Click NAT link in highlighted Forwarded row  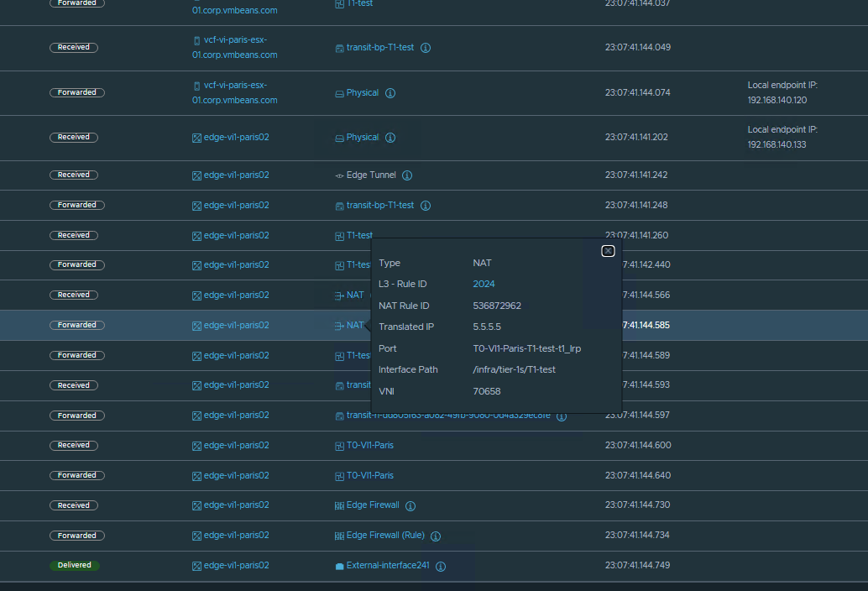pyautogui.click(x=355, y=325)
